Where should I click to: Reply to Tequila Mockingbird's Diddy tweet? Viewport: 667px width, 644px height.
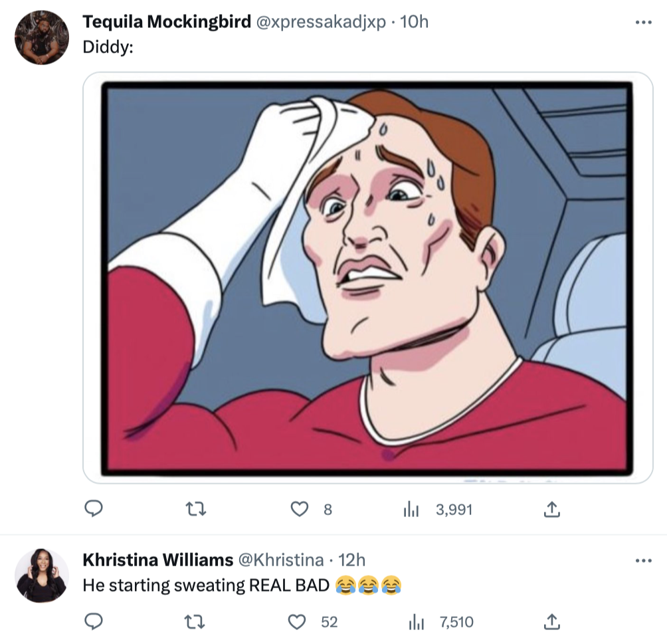click(x=94, y=509)
